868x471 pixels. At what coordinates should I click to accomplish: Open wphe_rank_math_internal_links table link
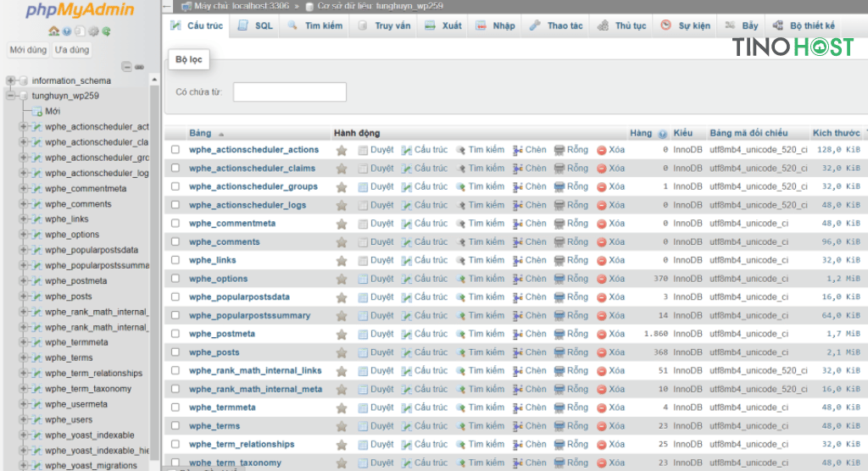pyautogui.click(x=255, y=371)
